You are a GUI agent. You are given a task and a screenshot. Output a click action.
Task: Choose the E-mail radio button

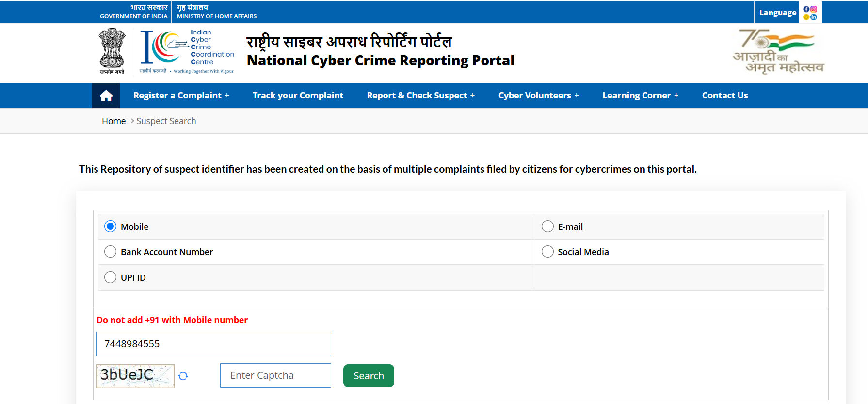click(547, 226)
